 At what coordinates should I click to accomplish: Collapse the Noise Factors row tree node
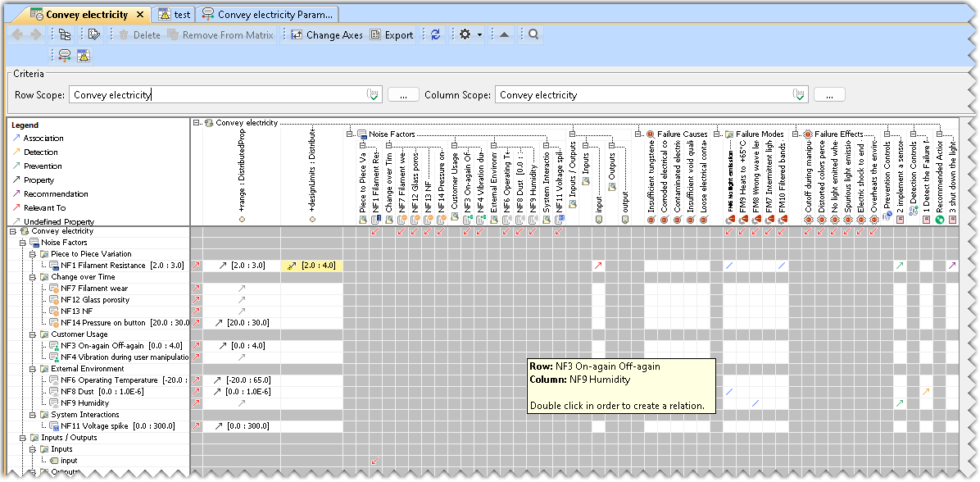pos(22,243)
